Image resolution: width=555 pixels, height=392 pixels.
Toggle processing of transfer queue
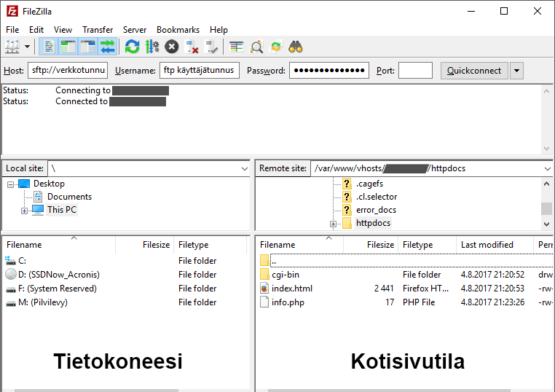click(x=152, y=47)
